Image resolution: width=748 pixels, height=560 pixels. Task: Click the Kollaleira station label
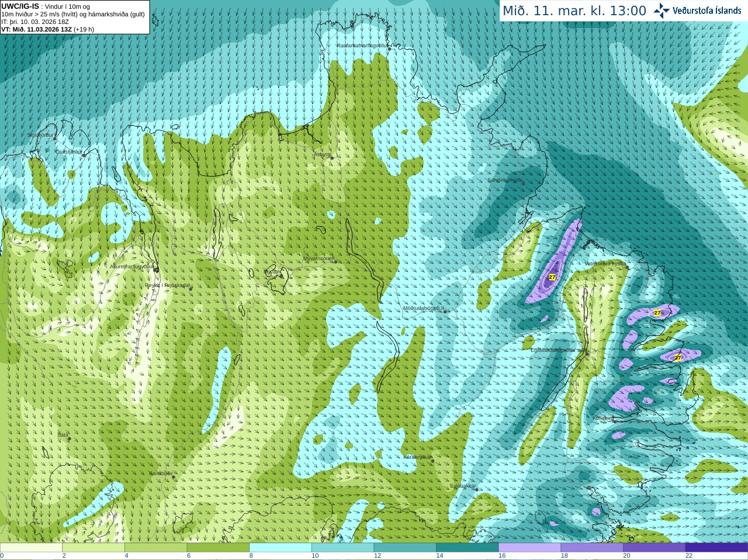point(602,418)
